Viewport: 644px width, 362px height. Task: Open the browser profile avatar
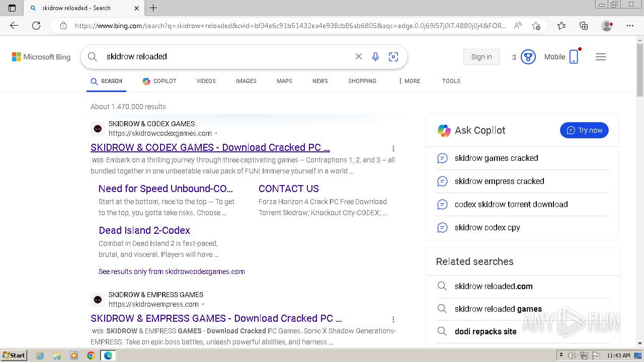click(x=607, y=26)
